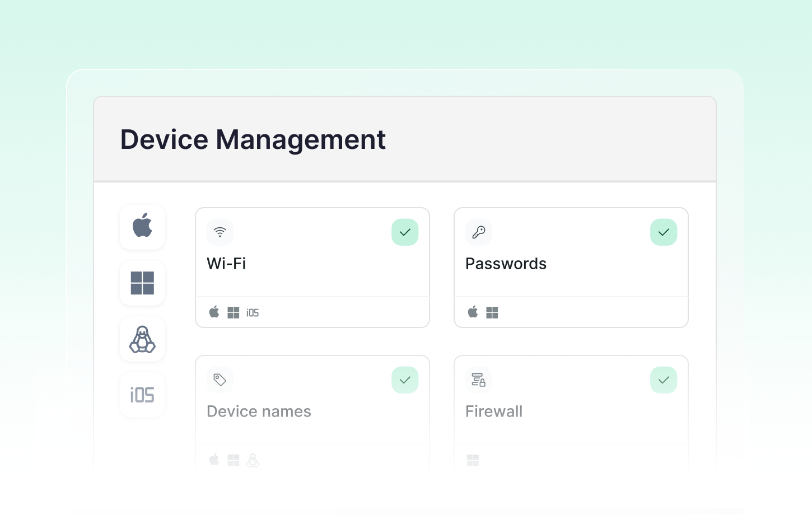Click the Windows icon in the Passwords card footer

[492, 312]
